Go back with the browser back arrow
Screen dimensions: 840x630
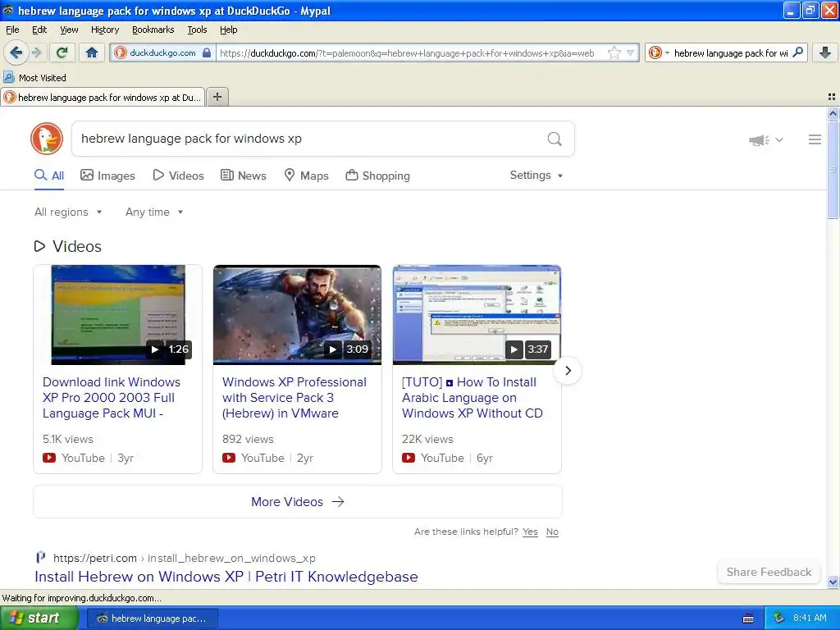16,52
